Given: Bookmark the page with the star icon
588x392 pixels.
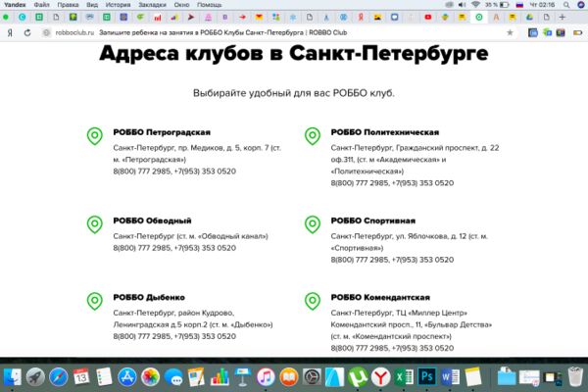Looking at the screenshot, I should pos(510,32).
